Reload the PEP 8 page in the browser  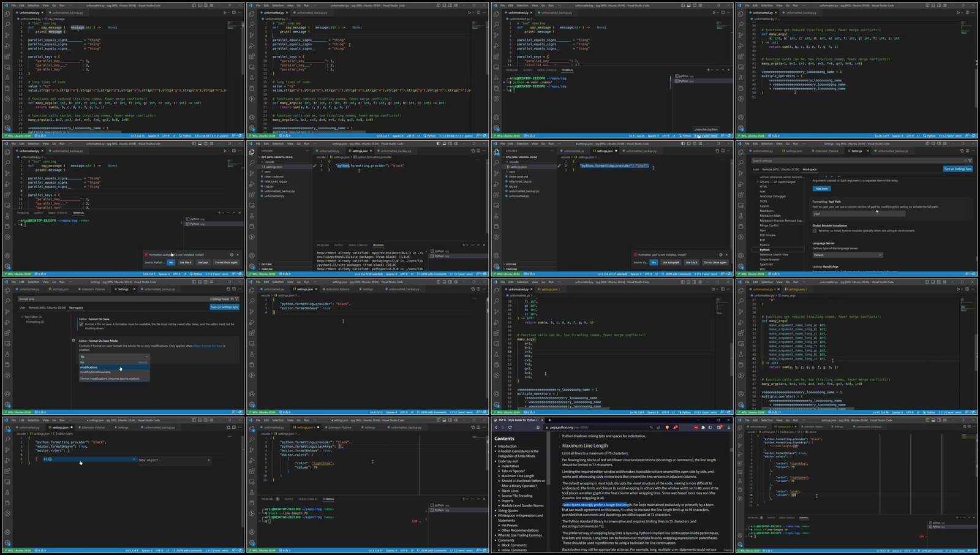coord(510,428)
